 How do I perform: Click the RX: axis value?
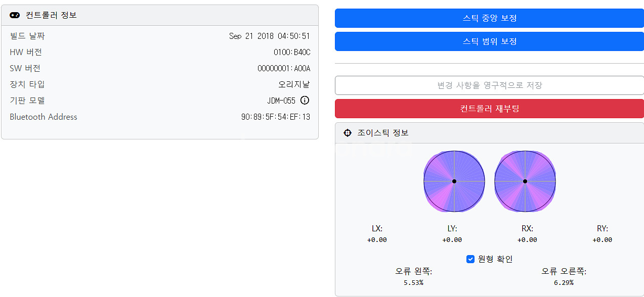[x=527, y=240]
